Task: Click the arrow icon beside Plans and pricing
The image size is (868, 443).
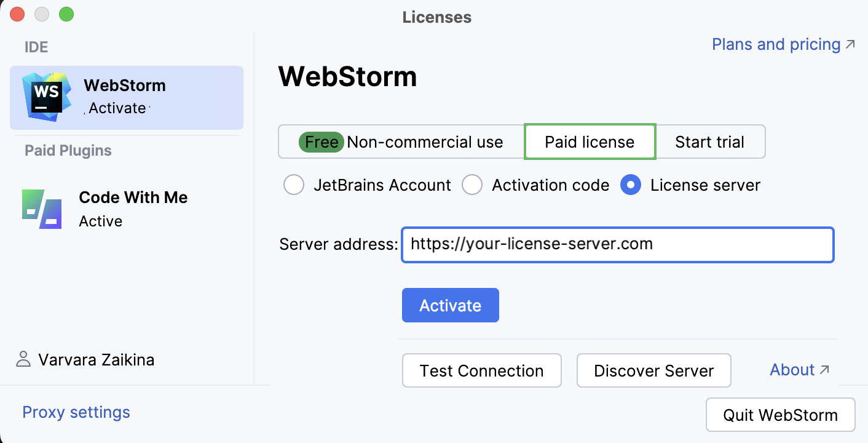Action: 850,44
